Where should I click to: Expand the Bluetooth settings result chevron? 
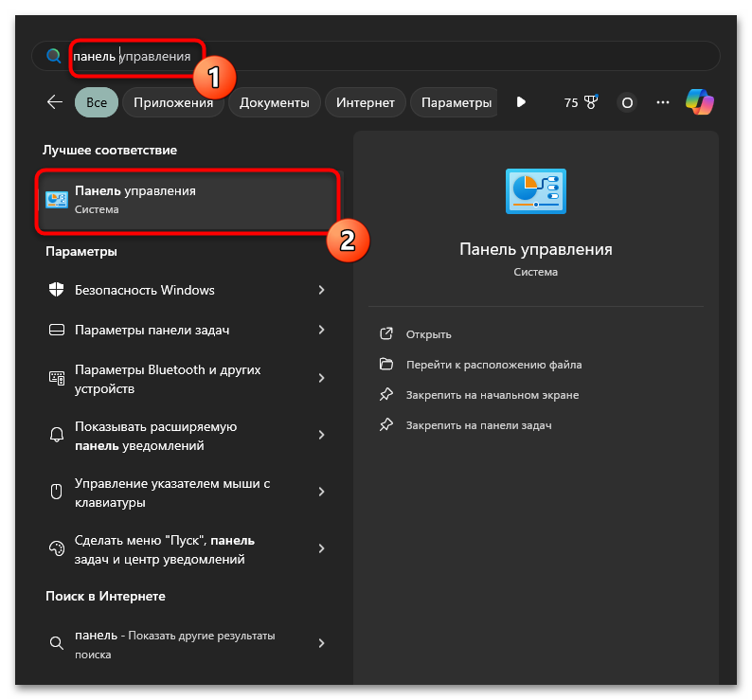pyautogui.click(x=321, y=378)
